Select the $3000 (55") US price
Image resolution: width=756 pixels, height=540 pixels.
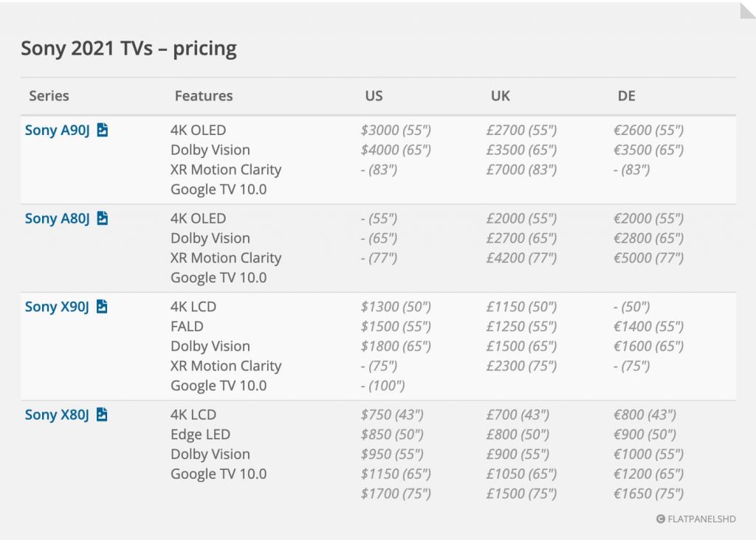(396, 130)
